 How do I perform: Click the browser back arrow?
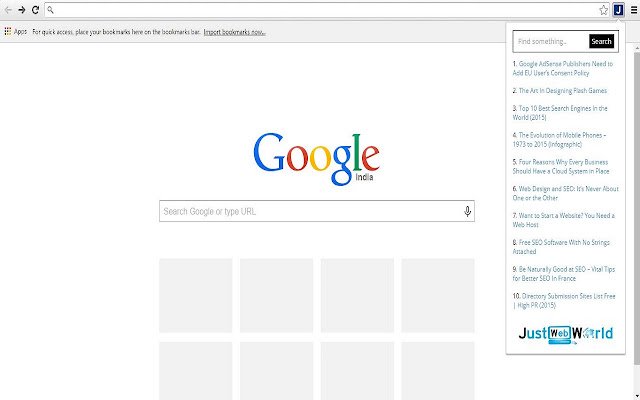pos(8,10)
